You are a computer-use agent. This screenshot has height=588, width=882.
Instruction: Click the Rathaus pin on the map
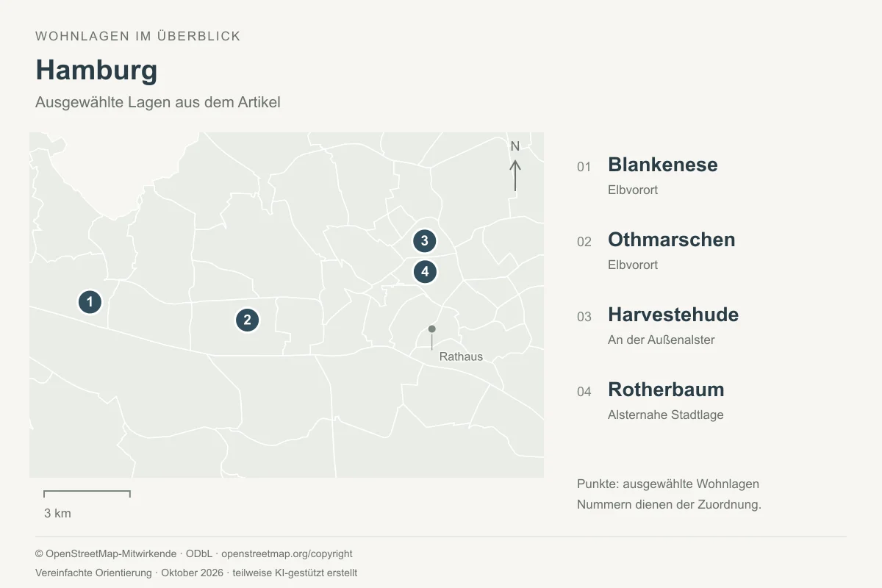point(432,329)
